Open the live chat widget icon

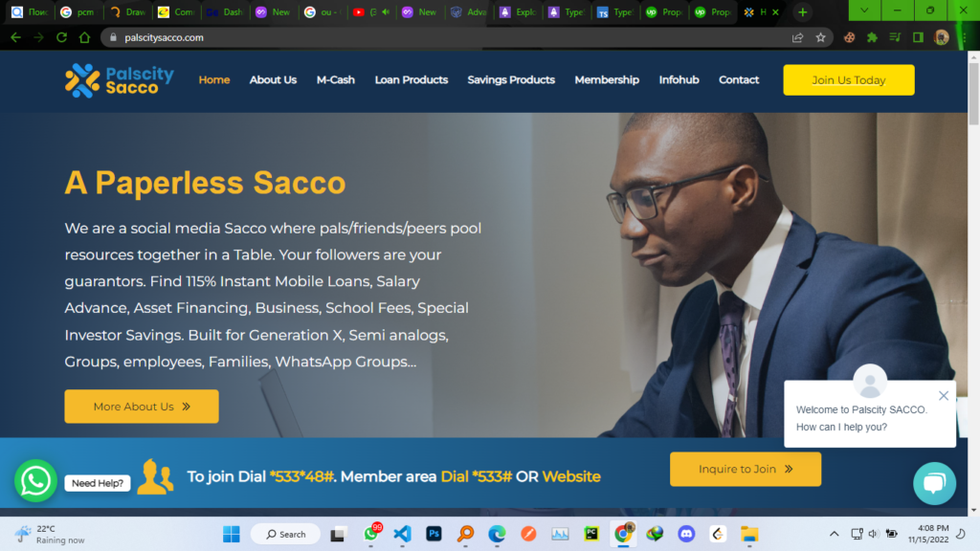pos(934,483)
